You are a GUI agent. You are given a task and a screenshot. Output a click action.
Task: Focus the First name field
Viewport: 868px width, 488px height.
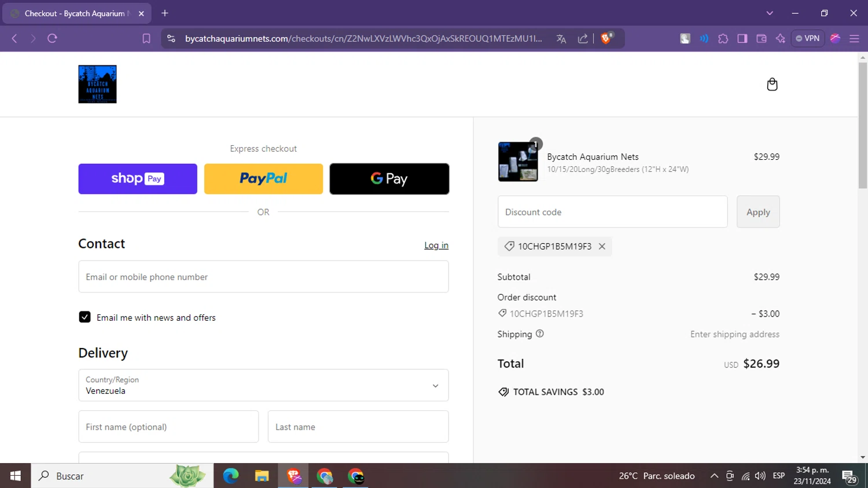[168, 427]
